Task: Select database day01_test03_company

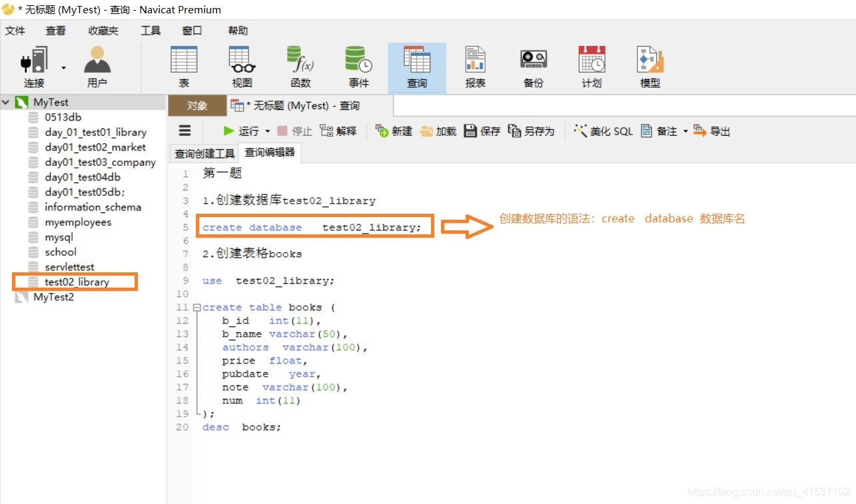Action: tap(100, 162)
